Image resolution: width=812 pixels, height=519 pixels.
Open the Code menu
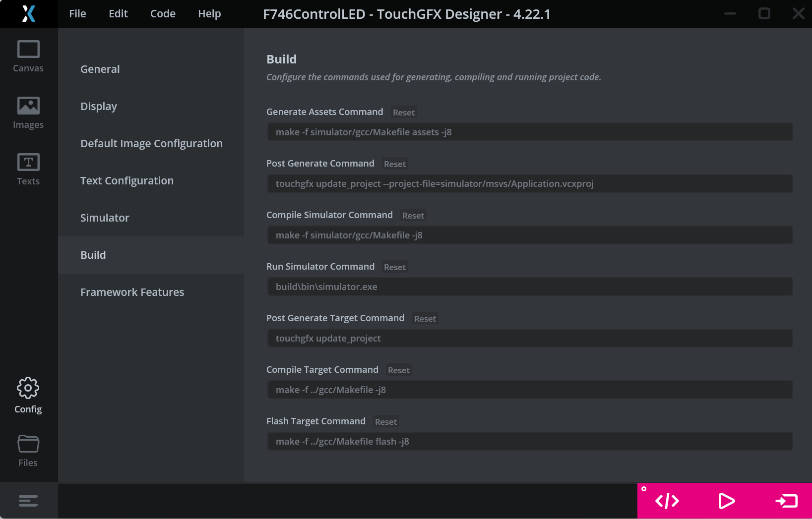[163, 14]
